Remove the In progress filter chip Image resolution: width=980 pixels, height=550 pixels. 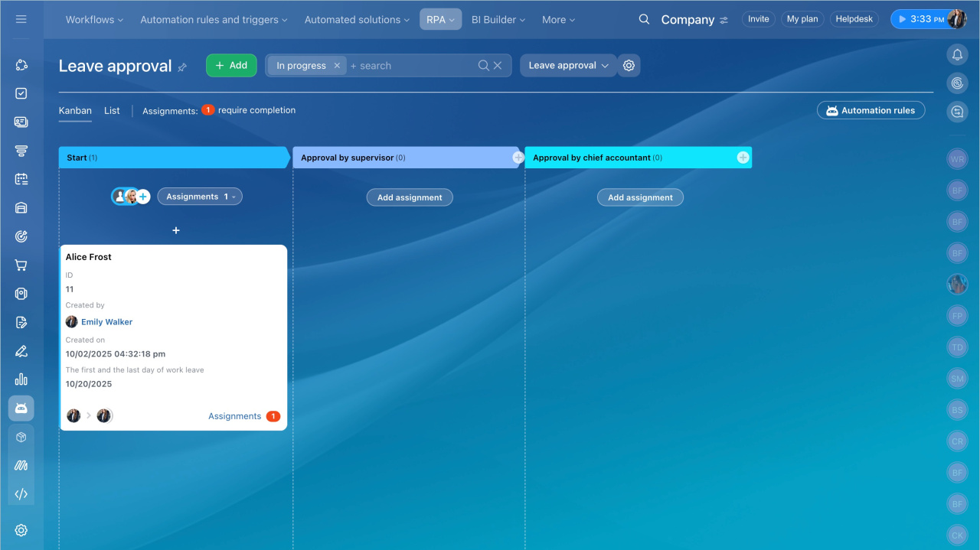click(337, 66)
